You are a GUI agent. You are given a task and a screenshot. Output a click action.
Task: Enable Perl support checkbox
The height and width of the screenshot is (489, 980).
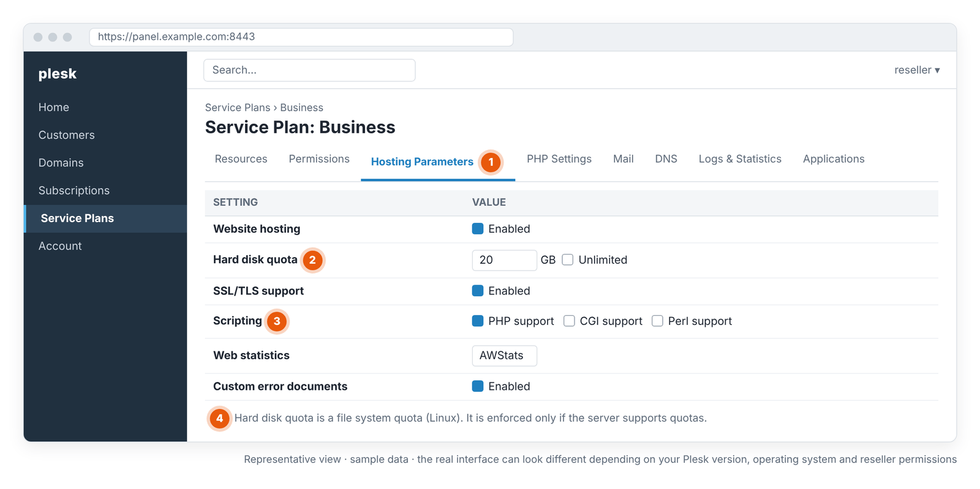pyautogui.click(x=657, y=321)
